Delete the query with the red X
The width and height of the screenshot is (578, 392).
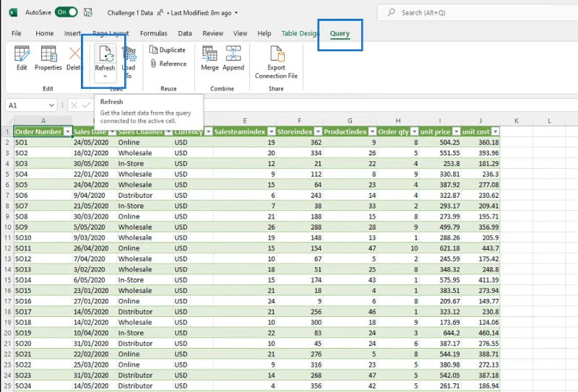point(74,58)
